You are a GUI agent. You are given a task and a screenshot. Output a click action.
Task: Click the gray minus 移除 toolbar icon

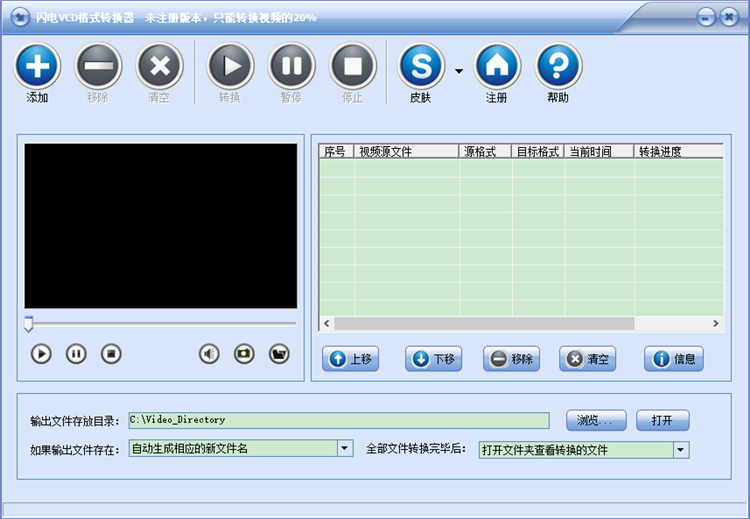[x=98, y=66]
